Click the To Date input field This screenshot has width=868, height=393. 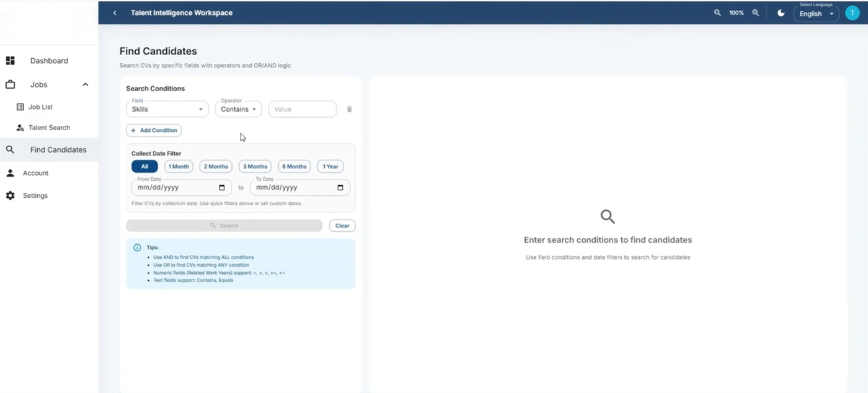(x=299, y=187)
